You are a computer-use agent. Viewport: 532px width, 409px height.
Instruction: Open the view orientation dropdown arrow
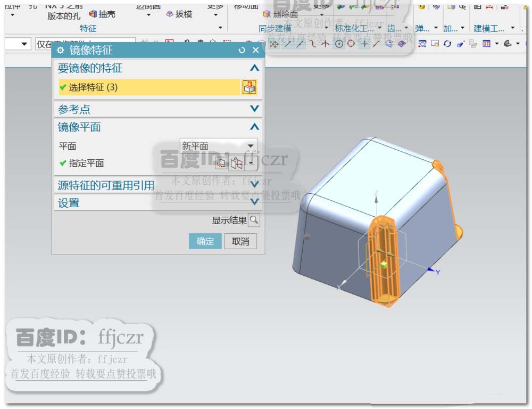(497, 44)
